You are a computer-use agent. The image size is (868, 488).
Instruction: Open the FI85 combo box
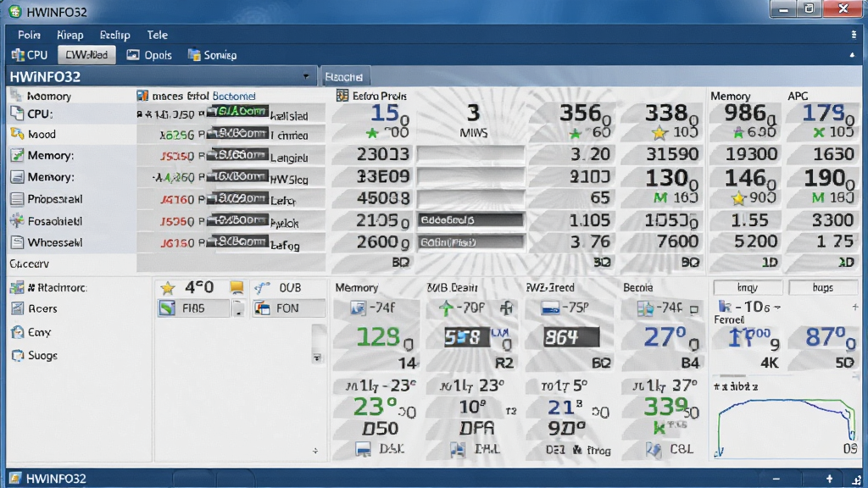click(x=193, y=308)
